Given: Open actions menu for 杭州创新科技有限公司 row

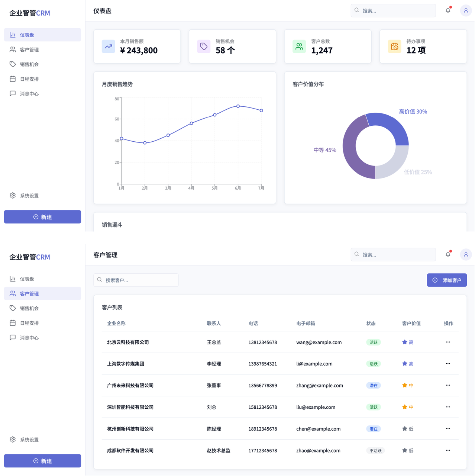Looking at the screenshot, I should [448, 429].
